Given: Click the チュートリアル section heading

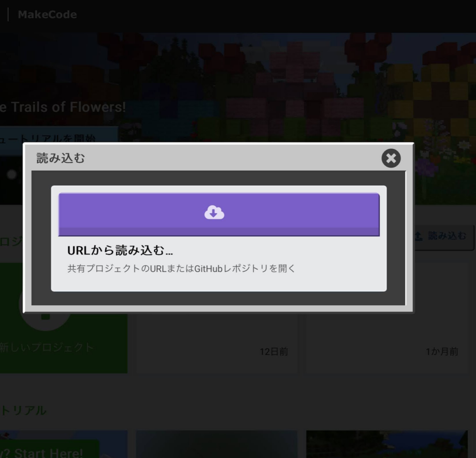Looking at the screenshot, I should (x=23, y=410).
